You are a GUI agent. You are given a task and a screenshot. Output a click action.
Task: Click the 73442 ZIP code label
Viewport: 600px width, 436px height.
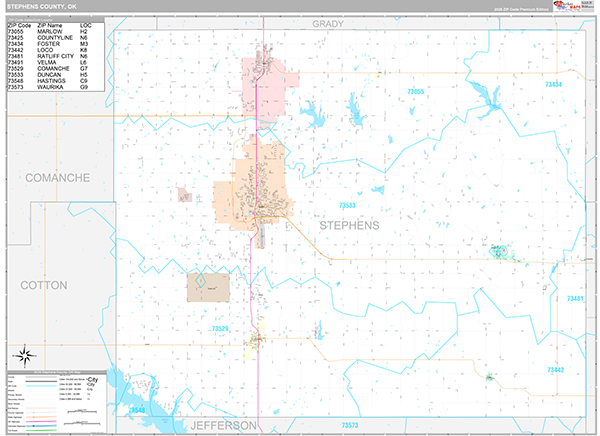coord(556,370)
